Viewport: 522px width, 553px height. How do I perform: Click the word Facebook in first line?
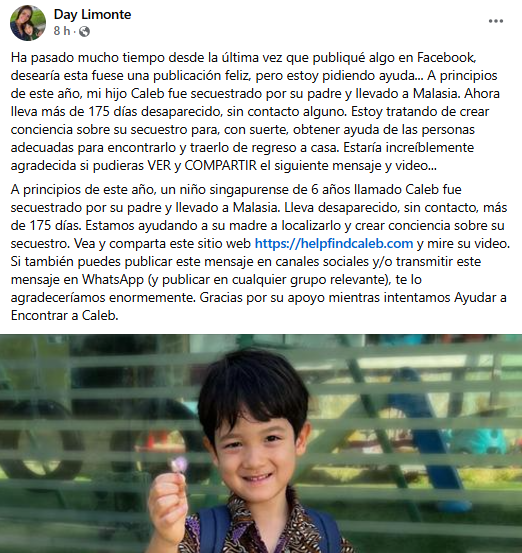click(x=447, y=57)
